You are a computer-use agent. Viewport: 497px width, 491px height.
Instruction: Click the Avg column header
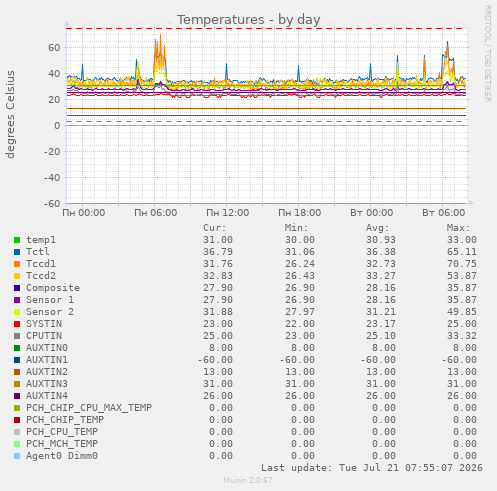coord(377,228)
